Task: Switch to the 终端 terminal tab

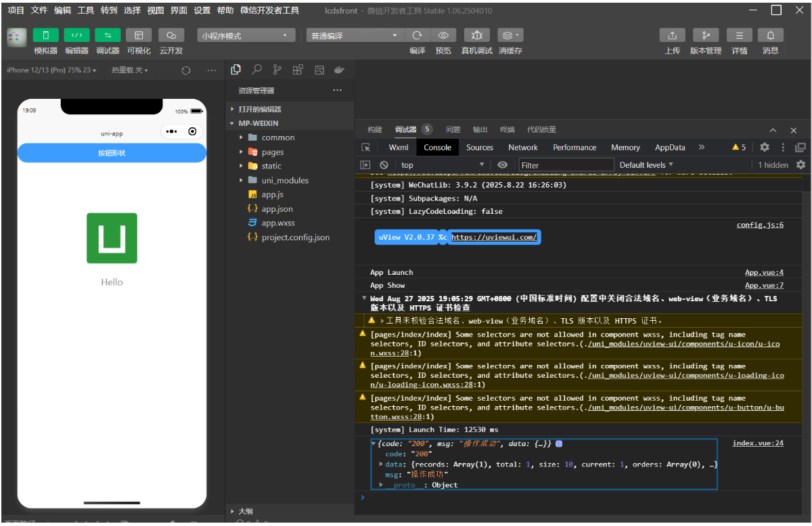Action: (x=507, y=130)
